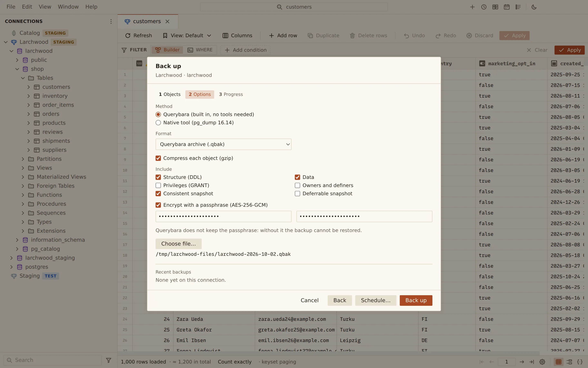Screen dimensions: 588x368
Task: Collapse the shop schema
Action: (17, 69)
